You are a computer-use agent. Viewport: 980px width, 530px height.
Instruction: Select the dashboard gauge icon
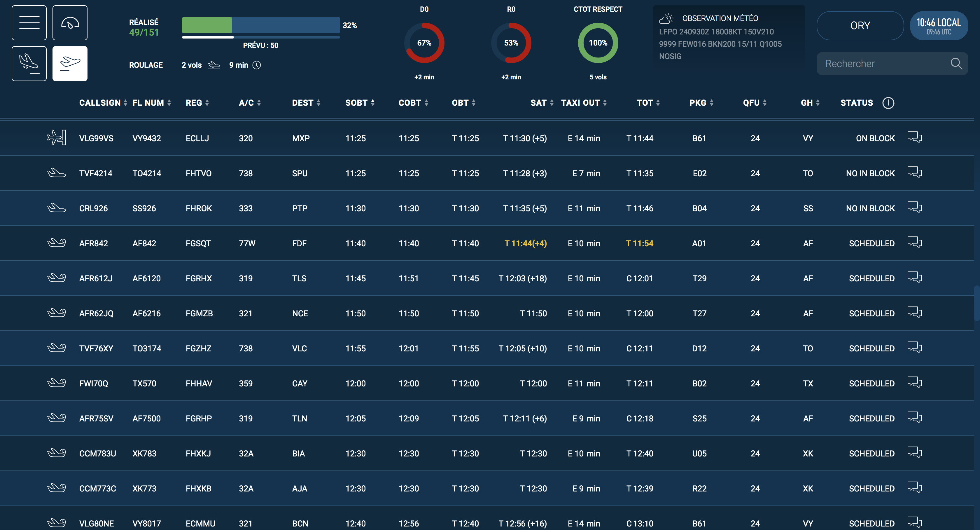pyautogui.click(x=70, y=22)
